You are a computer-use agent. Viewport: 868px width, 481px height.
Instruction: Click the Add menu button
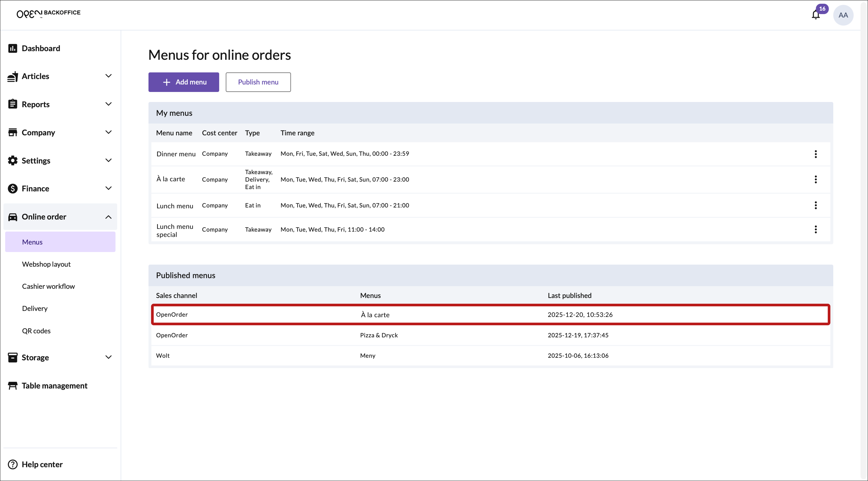184,82
